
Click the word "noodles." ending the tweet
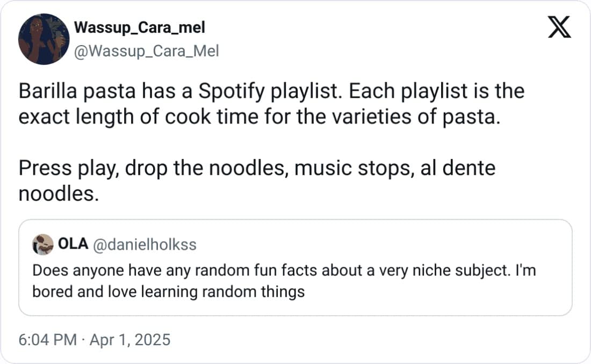59,194
